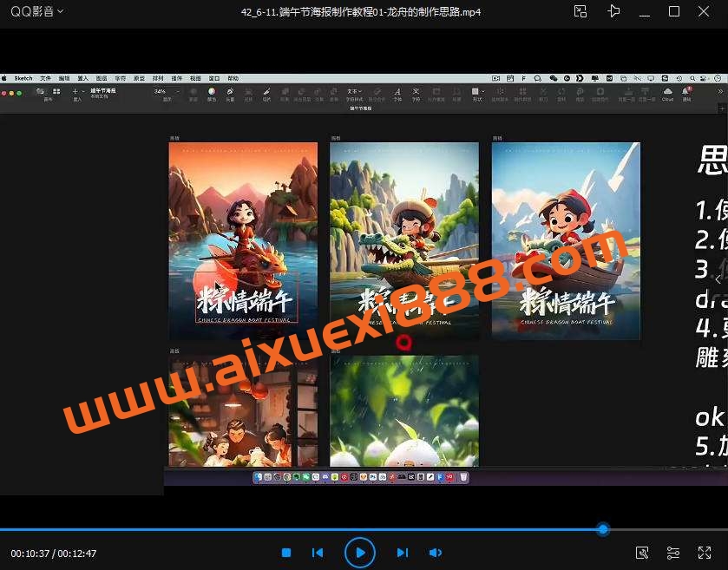Click the Cloud icon in Sketch toolbar
Image resolution: width=728 pixels, height=570 pixels.
coord(667,92)
